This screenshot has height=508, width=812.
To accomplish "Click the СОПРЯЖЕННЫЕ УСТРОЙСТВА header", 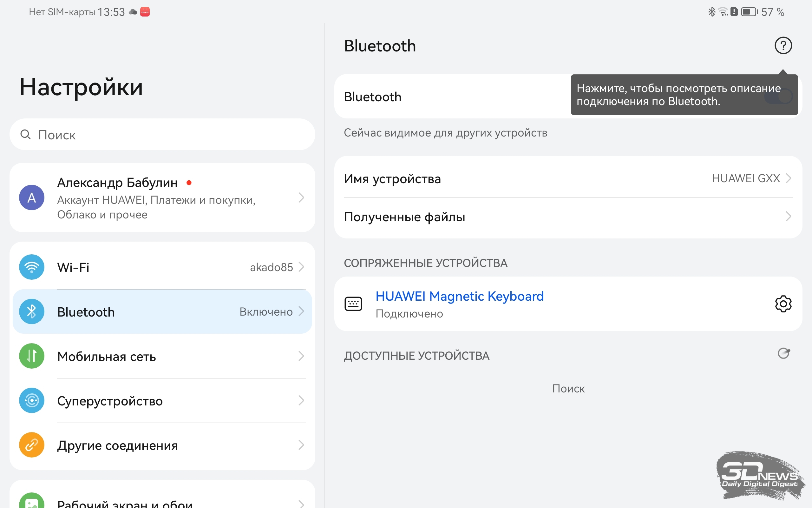I will point(425,263).
